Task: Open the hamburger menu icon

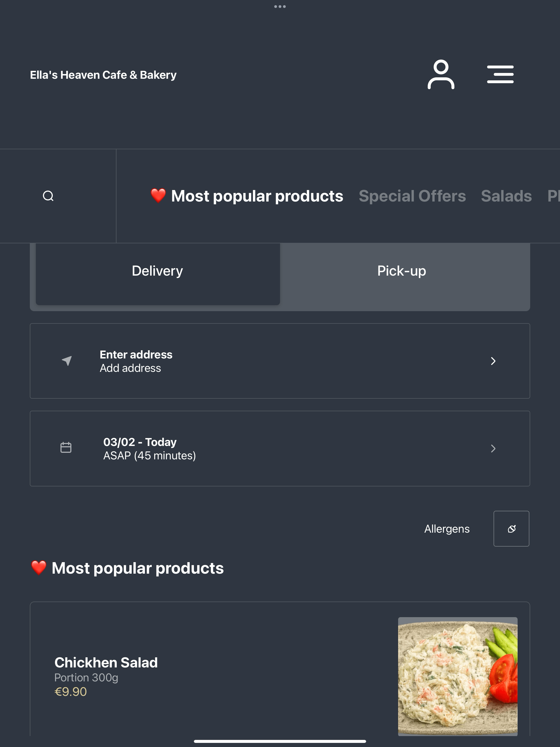Action: pos(500,75)
